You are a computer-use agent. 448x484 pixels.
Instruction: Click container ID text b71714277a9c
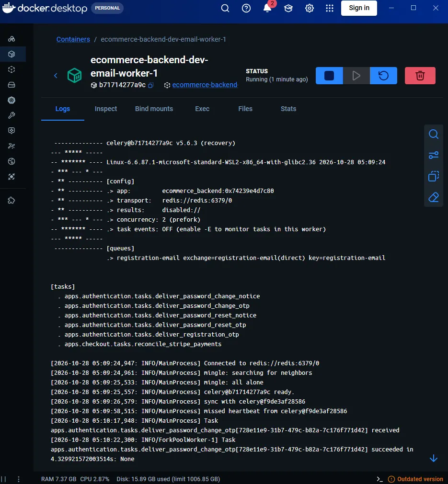point(122,85)
